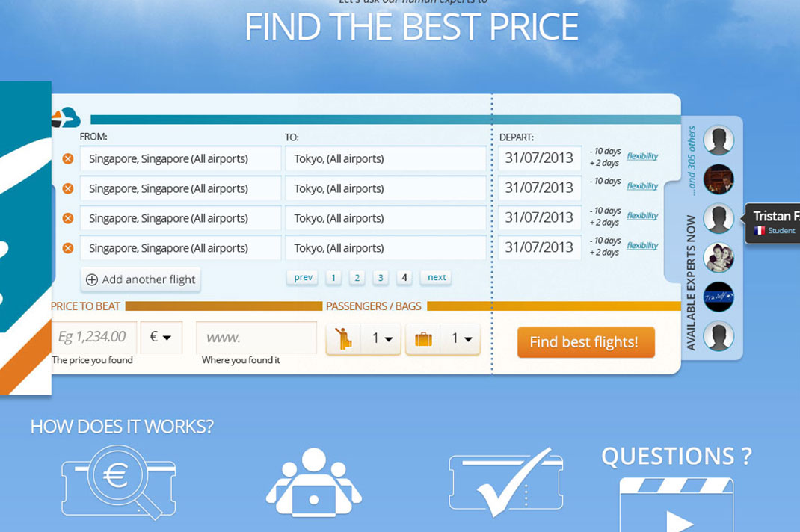Click the next page button
The image size is (800, 532).
tap(437, 278)
